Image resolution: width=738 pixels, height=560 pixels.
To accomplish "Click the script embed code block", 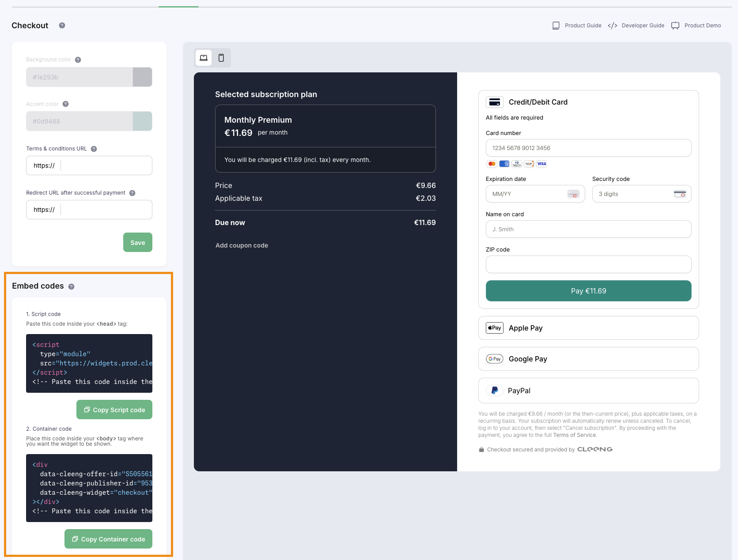I will point(89,363).
